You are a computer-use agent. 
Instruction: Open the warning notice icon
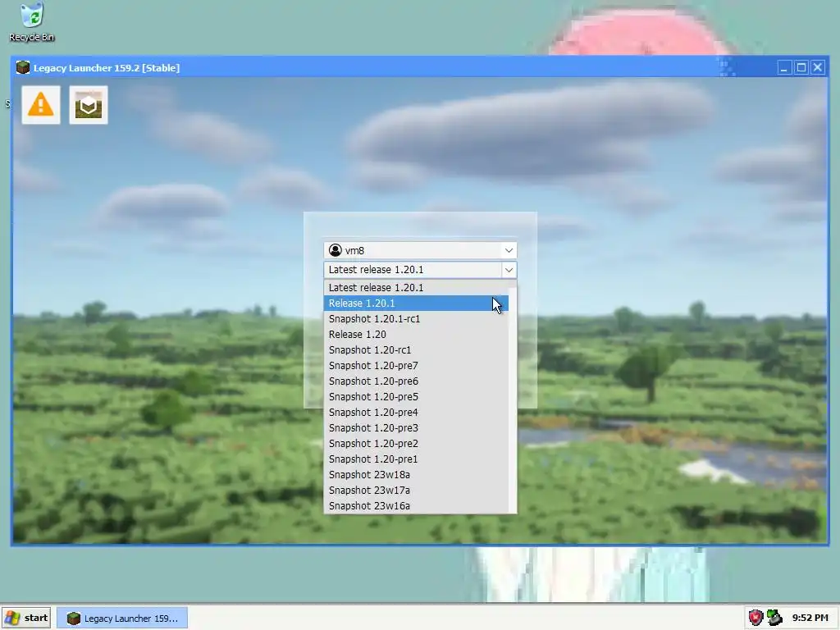click(41, 105)
